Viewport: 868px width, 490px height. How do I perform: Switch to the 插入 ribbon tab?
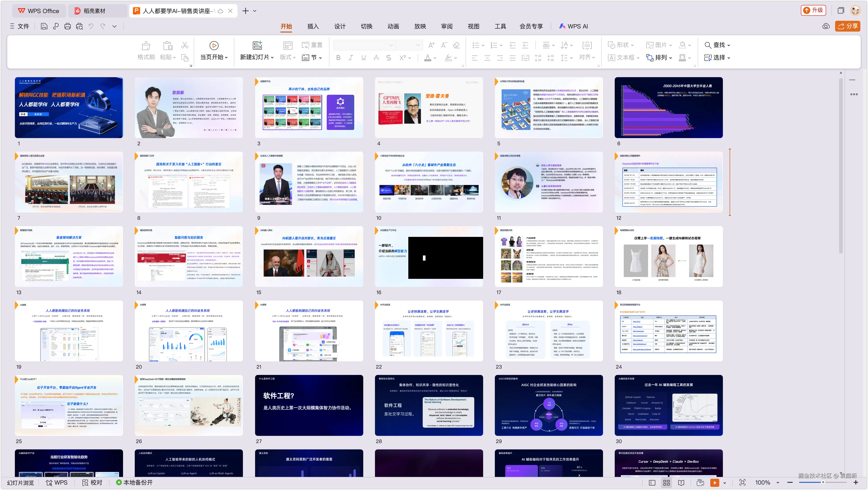click(x=313, y=26)
